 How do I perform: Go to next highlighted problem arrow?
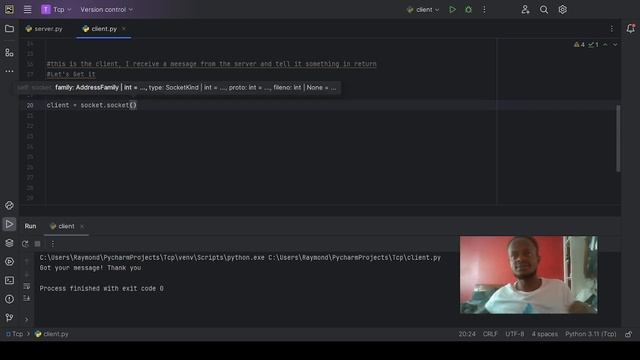coord(615,44)
